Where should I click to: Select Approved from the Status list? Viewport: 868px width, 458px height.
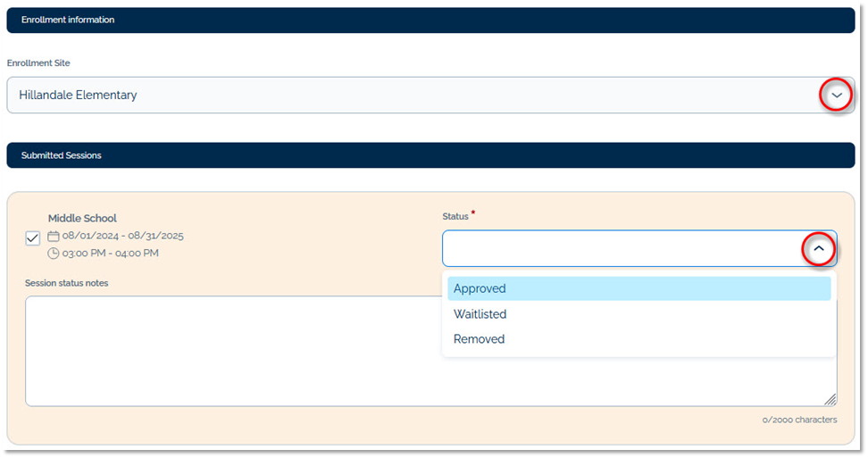480,288
